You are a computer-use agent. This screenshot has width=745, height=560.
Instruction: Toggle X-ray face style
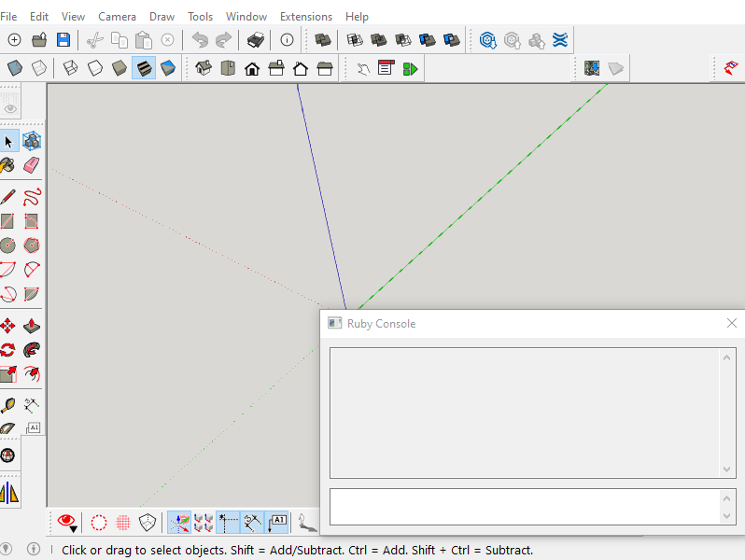(15, 68)
